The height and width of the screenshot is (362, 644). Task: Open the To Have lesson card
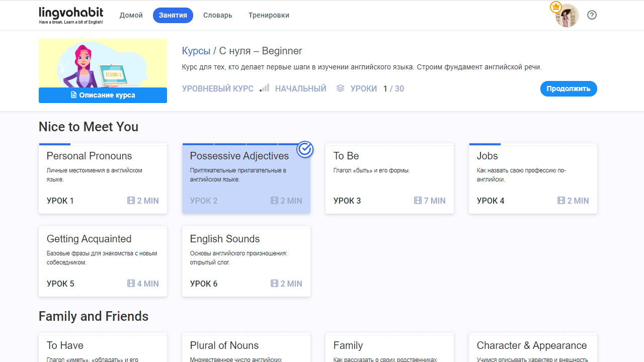[103, 347]
